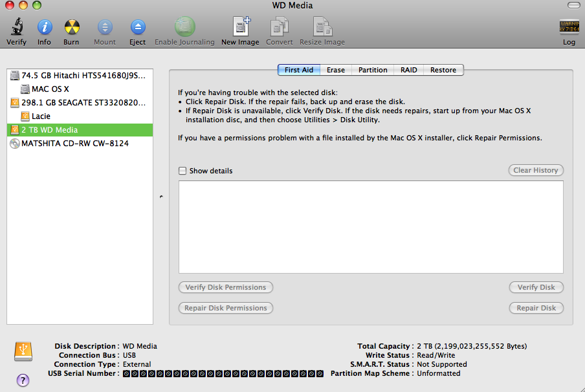Image resolution: width=585 pixels, height=392 pixels.
Task: Click the toolbar toggle pill button in title bar
Action: click(573, 5)
